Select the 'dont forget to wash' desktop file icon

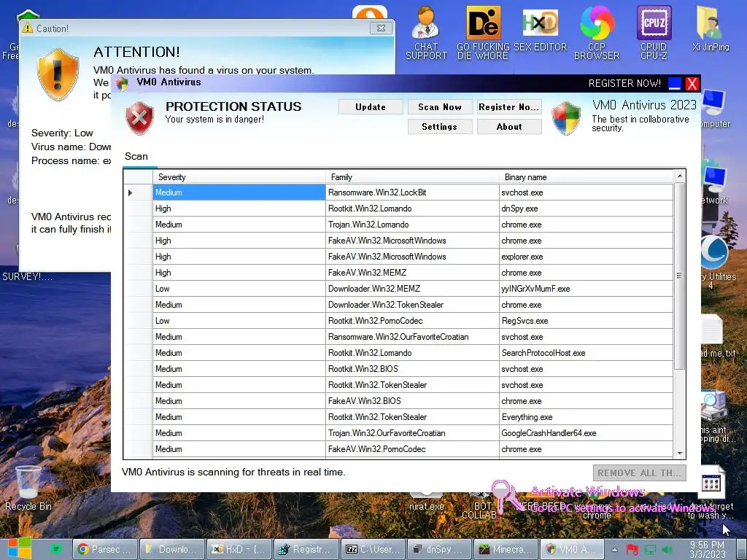[x=711, y=494]
